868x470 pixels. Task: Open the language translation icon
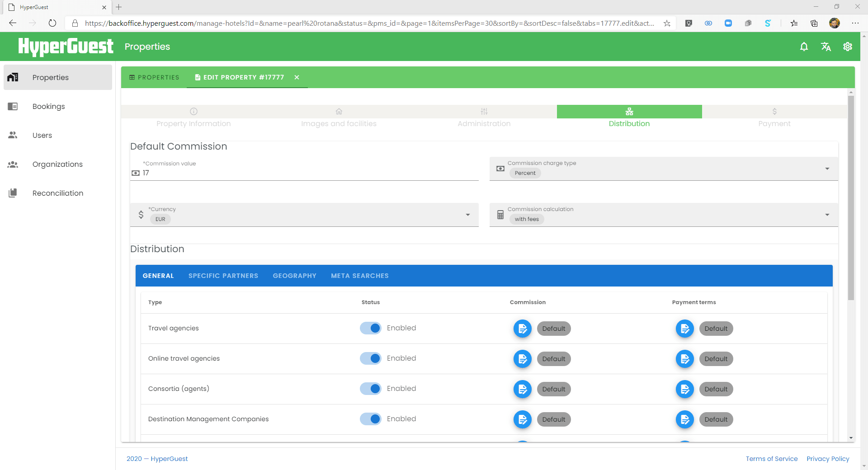pos(826,47)
